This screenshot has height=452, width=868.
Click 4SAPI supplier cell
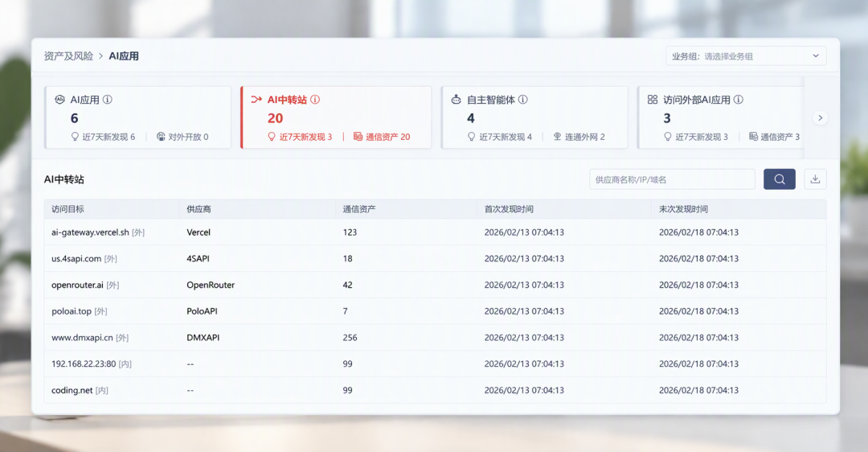tap(198, 259)
